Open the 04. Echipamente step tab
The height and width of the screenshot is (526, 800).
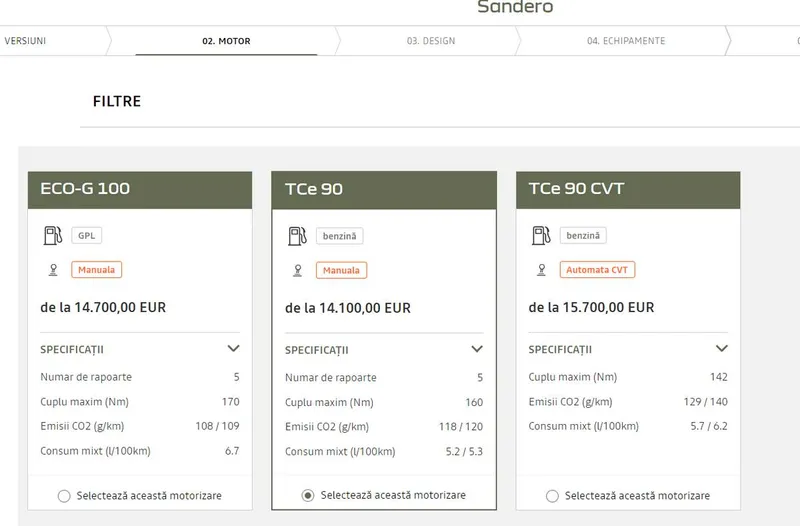(626, 41)
